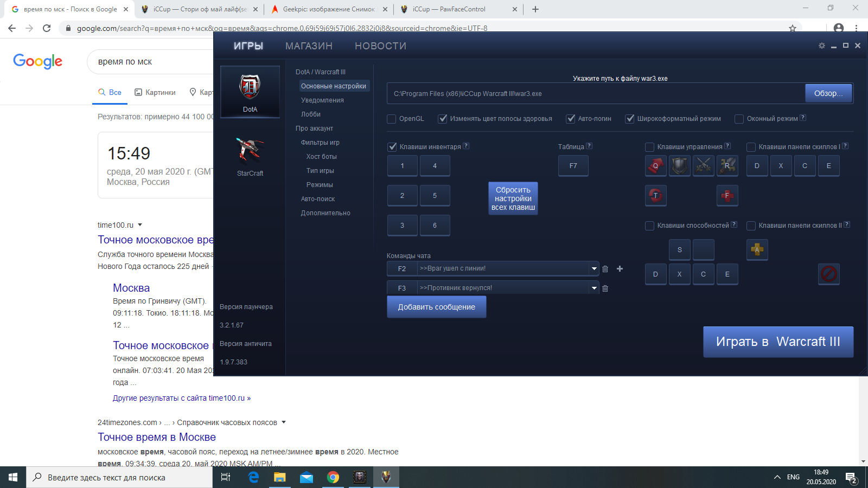Enable the Клавиши способностей checkbox
The image size is (868, 488).
click(x=649, y=226)
